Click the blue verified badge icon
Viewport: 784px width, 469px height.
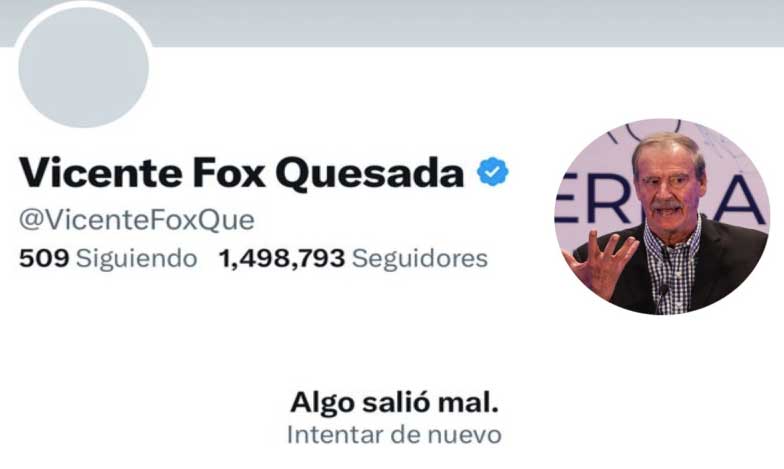click(x=492, y=172)
